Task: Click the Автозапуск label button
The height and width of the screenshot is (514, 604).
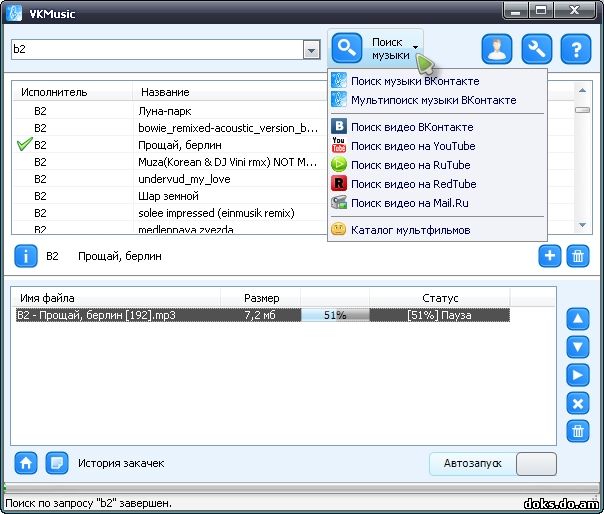Action: click(473, 464)
